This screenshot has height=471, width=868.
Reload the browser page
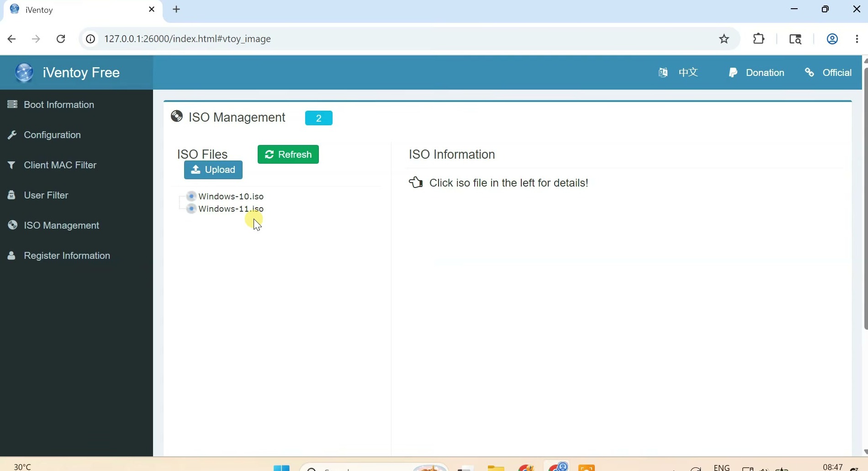[61, 39]
